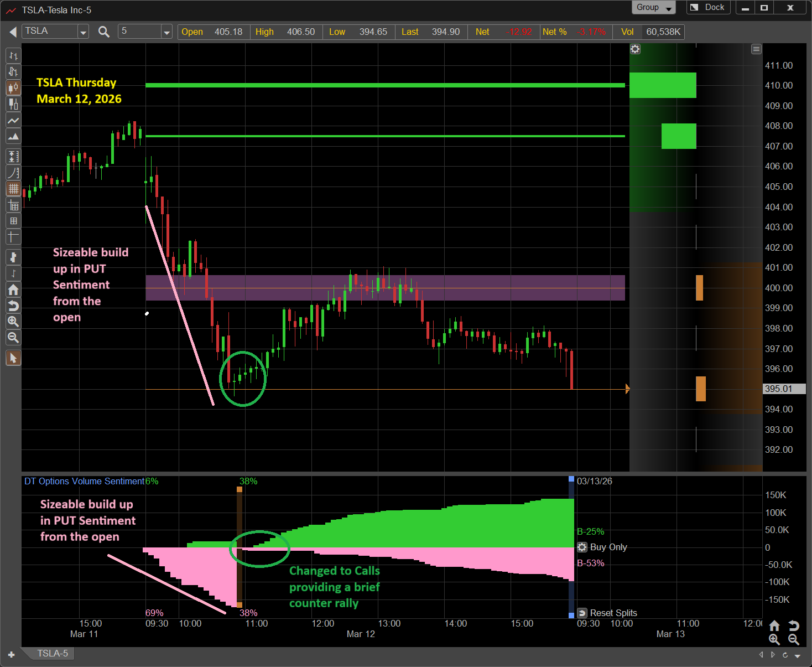Viewport: 812px width, 667px height.
Task: Select the TSLA-5 tab at bottom
Action: 53,654
